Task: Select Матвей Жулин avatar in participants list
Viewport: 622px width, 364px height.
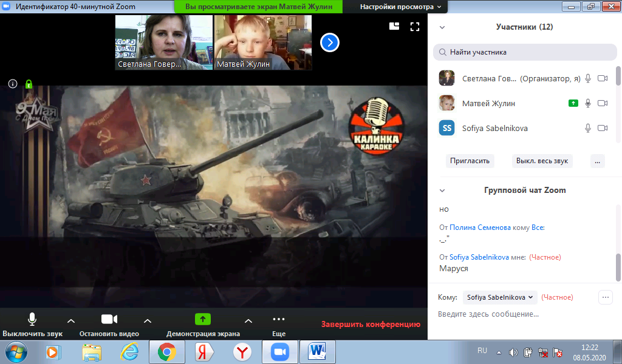Action: coord(446,103)
